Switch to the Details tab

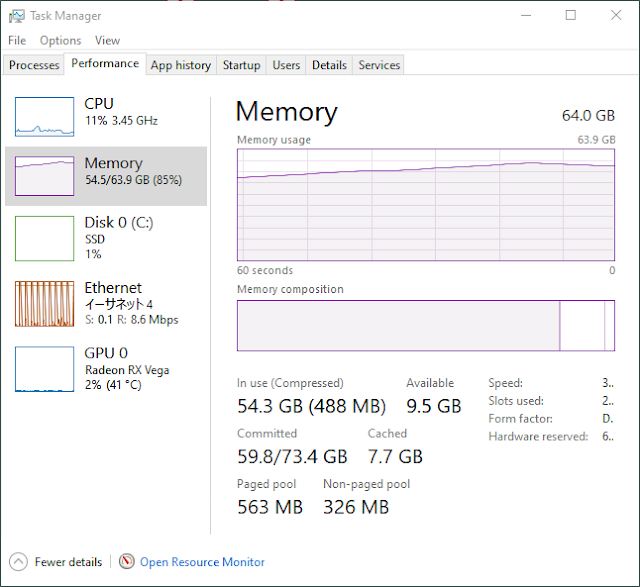[329, 65]
